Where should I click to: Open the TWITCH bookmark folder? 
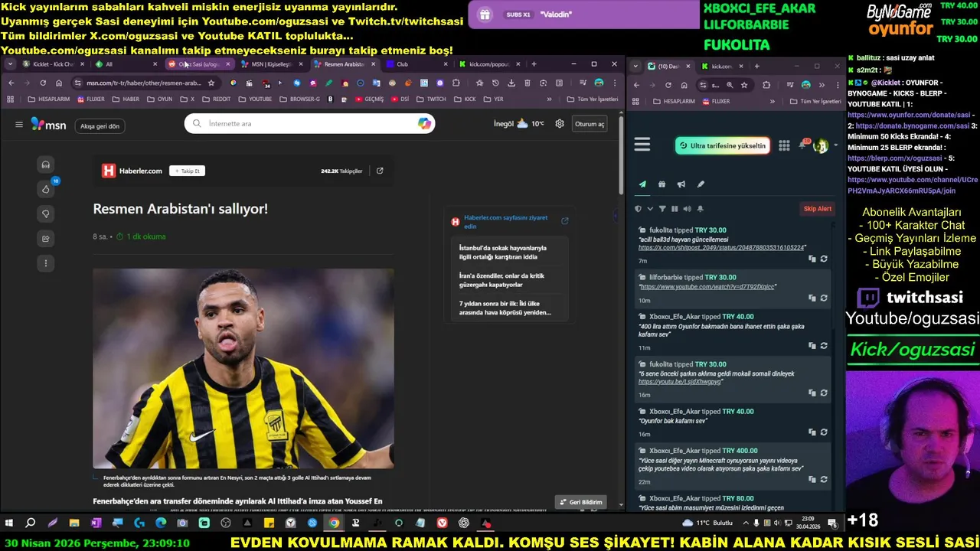point(431,99)
